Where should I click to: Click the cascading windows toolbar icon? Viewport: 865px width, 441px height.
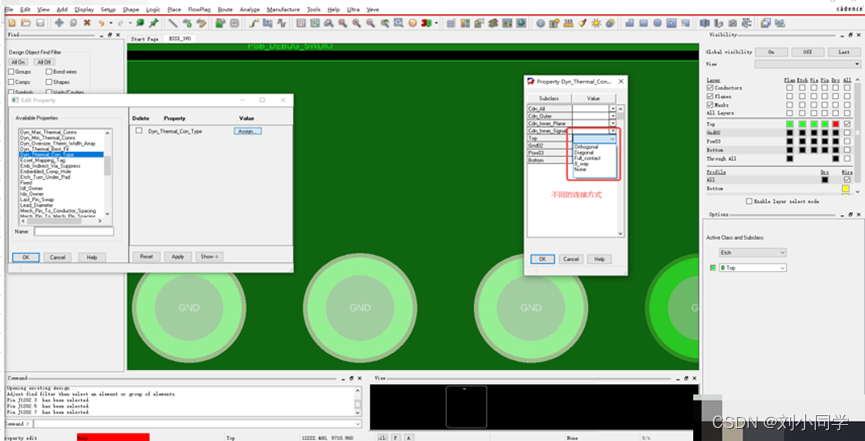point(766,23)
